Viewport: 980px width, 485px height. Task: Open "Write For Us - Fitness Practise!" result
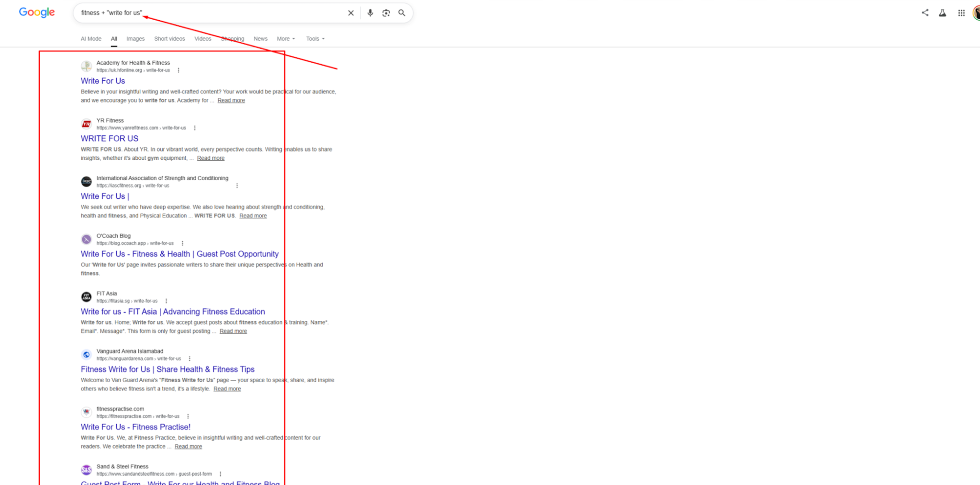click(135, 427)
